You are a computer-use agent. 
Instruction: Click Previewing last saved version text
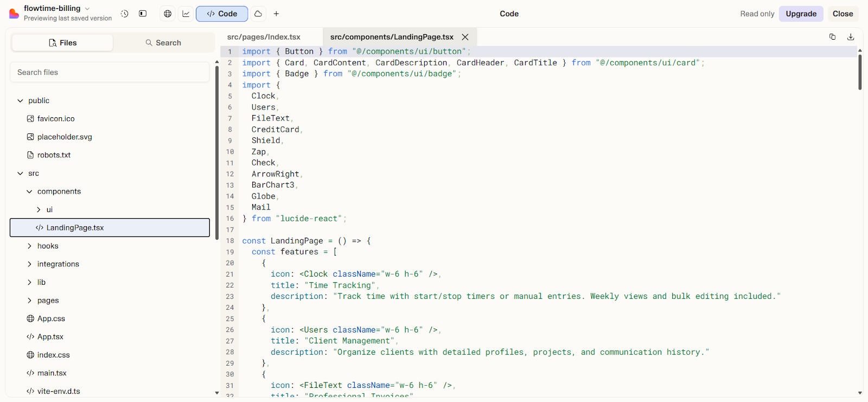click(68, 18)
